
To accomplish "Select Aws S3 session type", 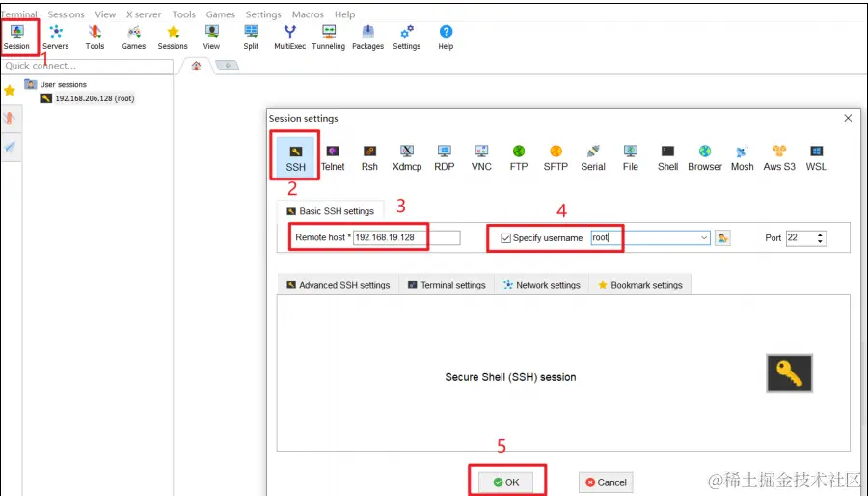I will click(x=779, y=157).
